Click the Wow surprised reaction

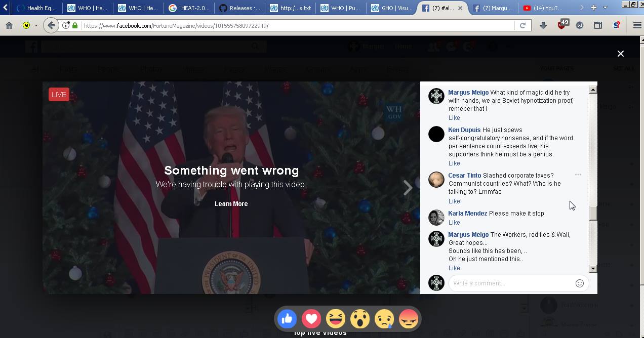[360, 319]
